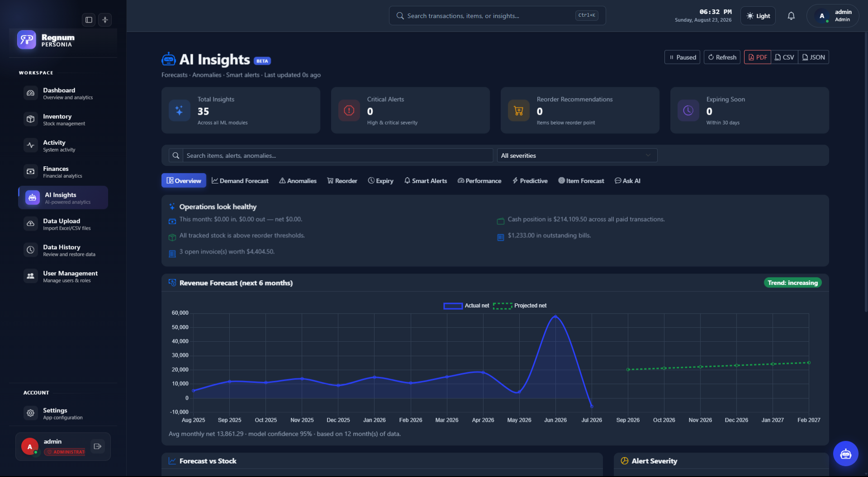Export insights as PDF
This screenshot has height=477, width=868.
758,57
